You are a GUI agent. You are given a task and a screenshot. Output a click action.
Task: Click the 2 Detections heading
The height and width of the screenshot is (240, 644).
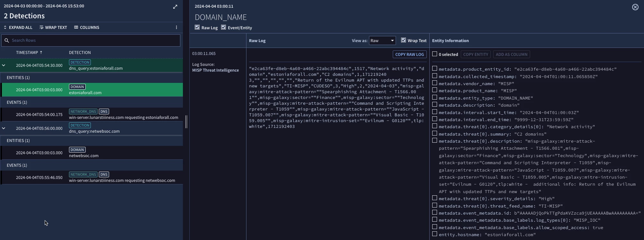(x=24, y=16)
